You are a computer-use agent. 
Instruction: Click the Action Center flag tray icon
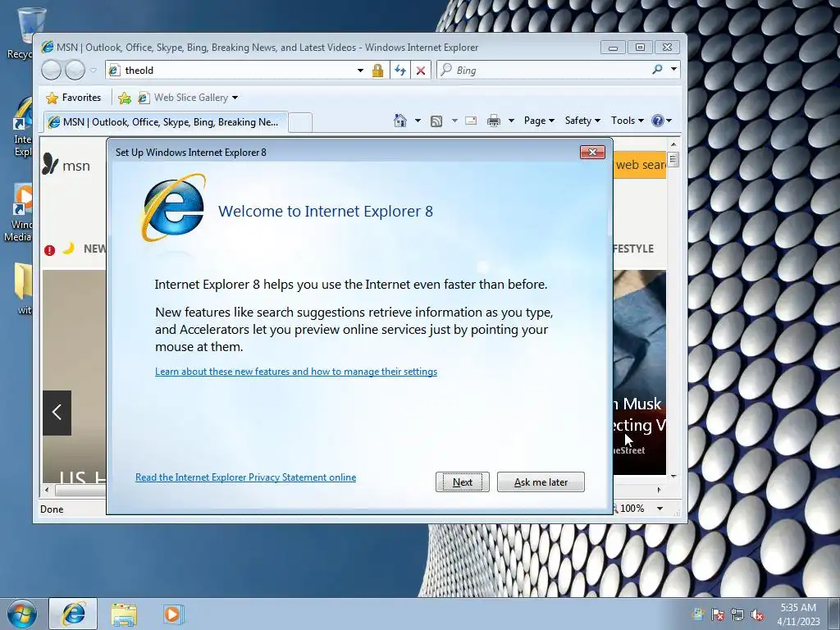[x=717, y=614]
